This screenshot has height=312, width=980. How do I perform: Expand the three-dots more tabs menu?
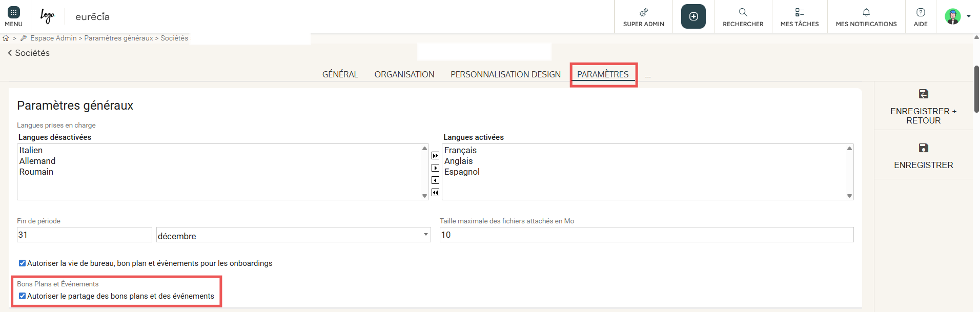coord(648,75)
